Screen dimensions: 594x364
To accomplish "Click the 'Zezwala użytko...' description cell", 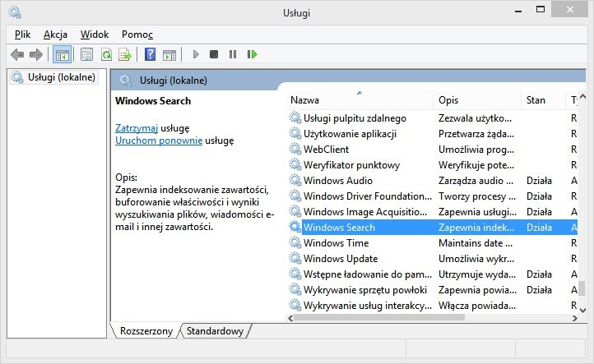I will coord(475,118).
